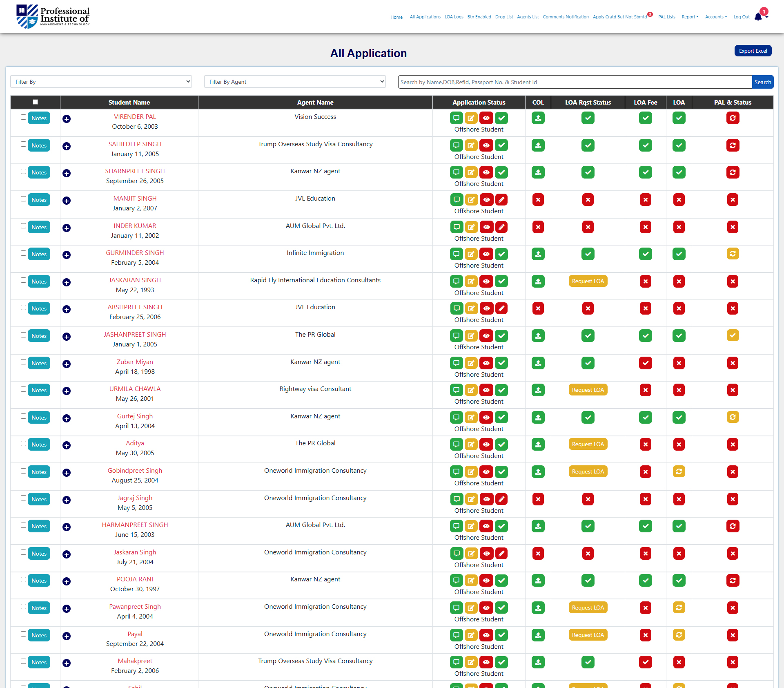Open the Filter By Agent dropdown
The width and height of the screenshot is (784, 688).
click(295, 82)
